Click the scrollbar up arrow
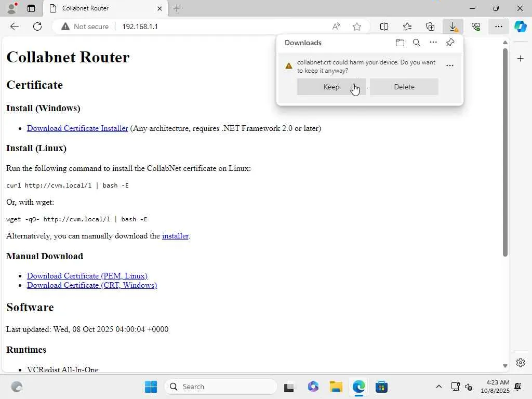The width and height of the screenshot is (532, 399). pyautogui.click(x=505, y=43)
